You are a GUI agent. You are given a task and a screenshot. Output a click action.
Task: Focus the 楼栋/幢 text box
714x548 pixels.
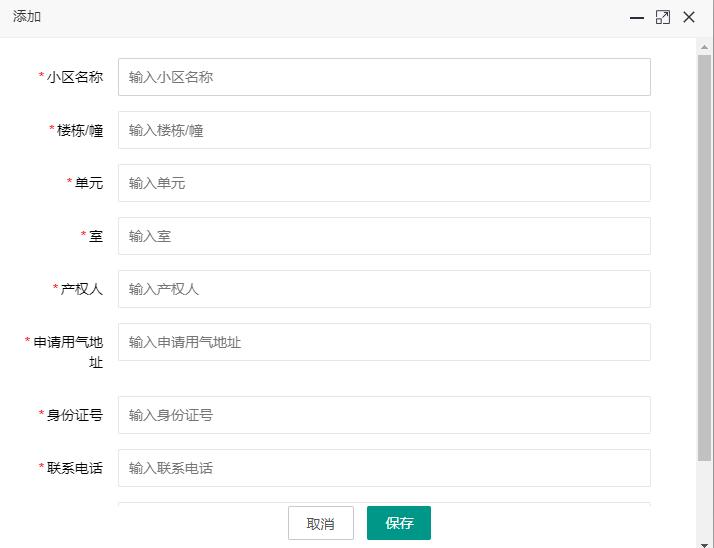click(384, 130)
